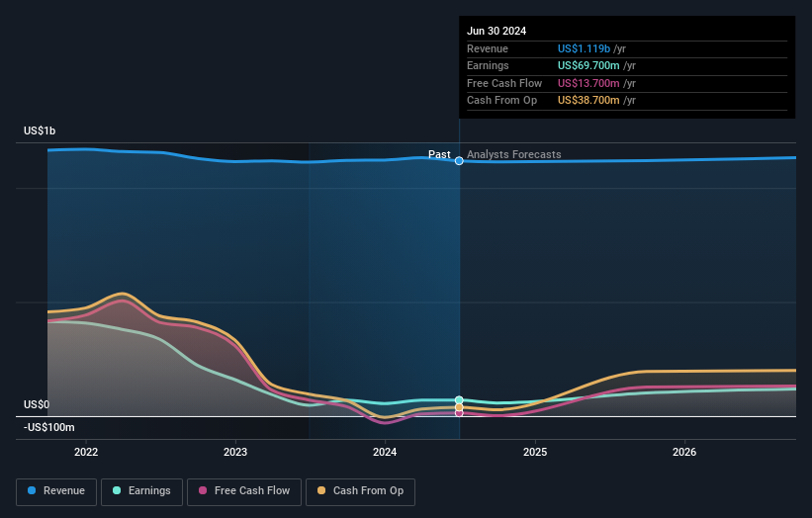The height and width of the screenshot is (518, 812).
Task: Click the Revenue row label in tooltip
Action: click(x=488, y=48)
